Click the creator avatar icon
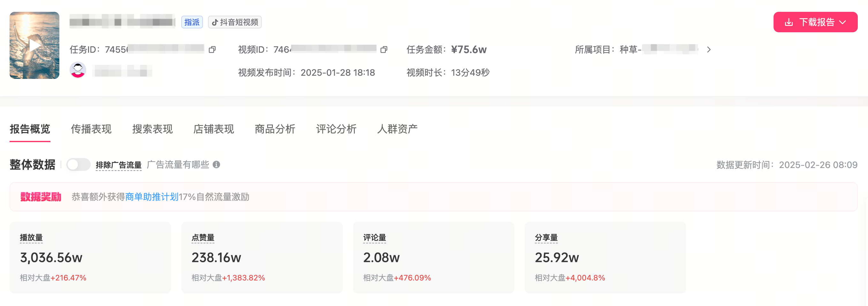Screen dimensions: 868x306 tap(78, 70)
